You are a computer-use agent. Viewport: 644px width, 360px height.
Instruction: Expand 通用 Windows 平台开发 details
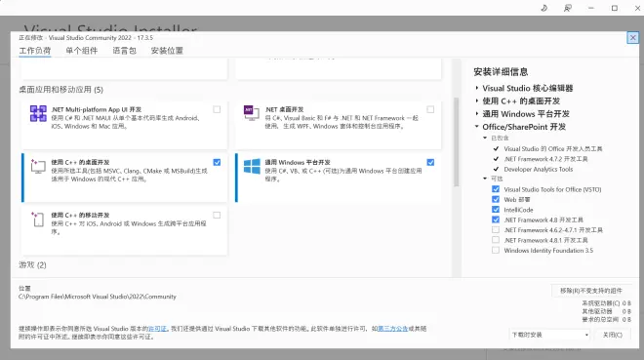pyautogui.click(x=477, y=114)
